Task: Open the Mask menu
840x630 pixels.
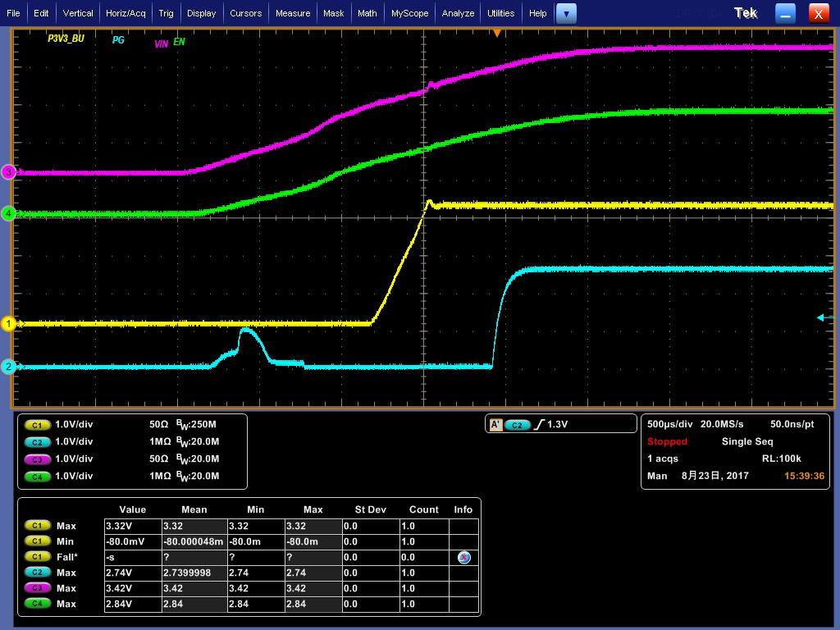Action: [x=333, y=13]
